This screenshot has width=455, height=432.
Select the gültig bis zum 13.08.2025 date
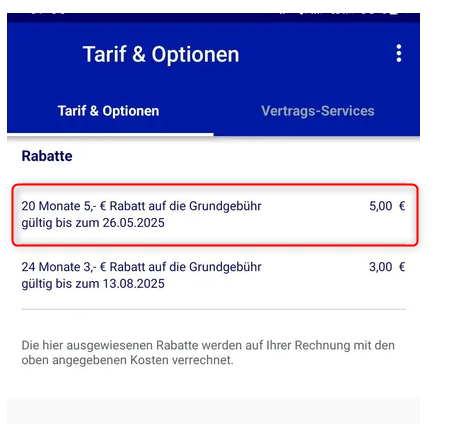click(93, 284)
